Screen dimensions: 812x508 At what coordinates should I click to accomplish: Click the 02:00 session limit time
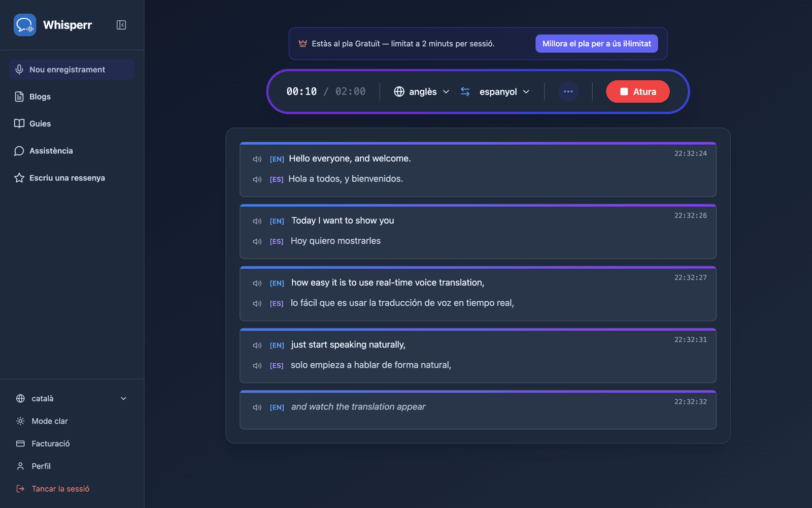350,91
